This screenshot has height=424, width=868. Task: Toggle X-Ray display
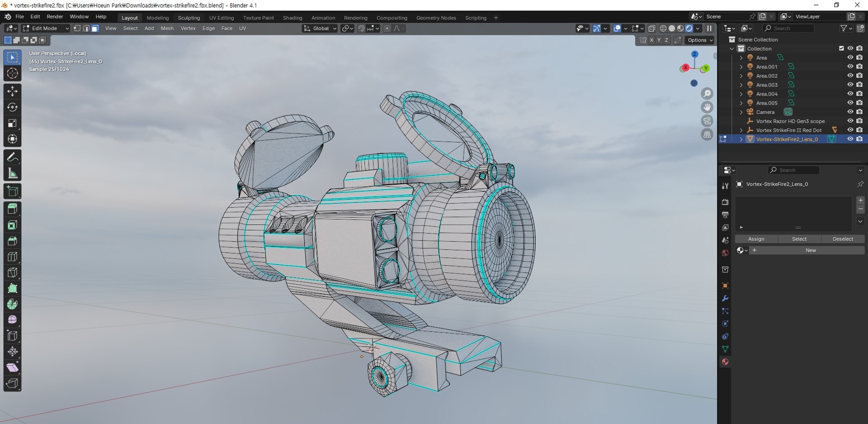click(x=651, y=29)
